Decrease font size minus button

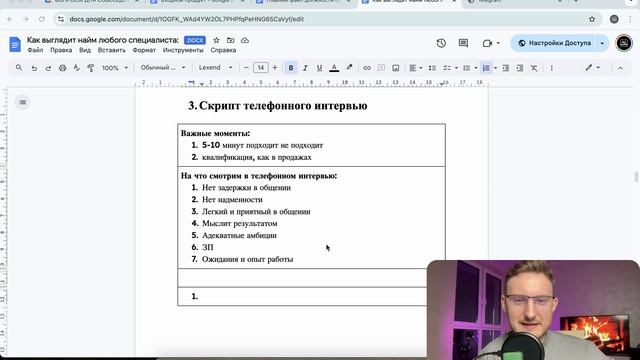246,68
